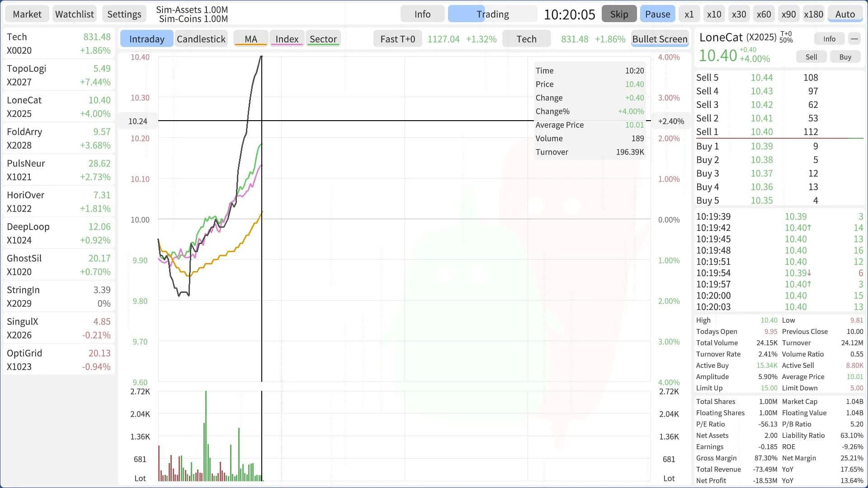This screenshot has width=868, height=488.
Task: Select Tech X0020 in the stock list
Action: point(59,43)
